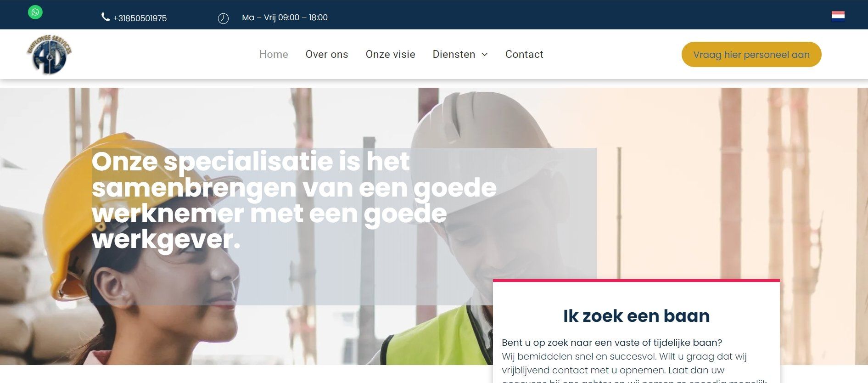Open the Contact page link
Viewport: 868px width, 383px height.
[524, 54]
